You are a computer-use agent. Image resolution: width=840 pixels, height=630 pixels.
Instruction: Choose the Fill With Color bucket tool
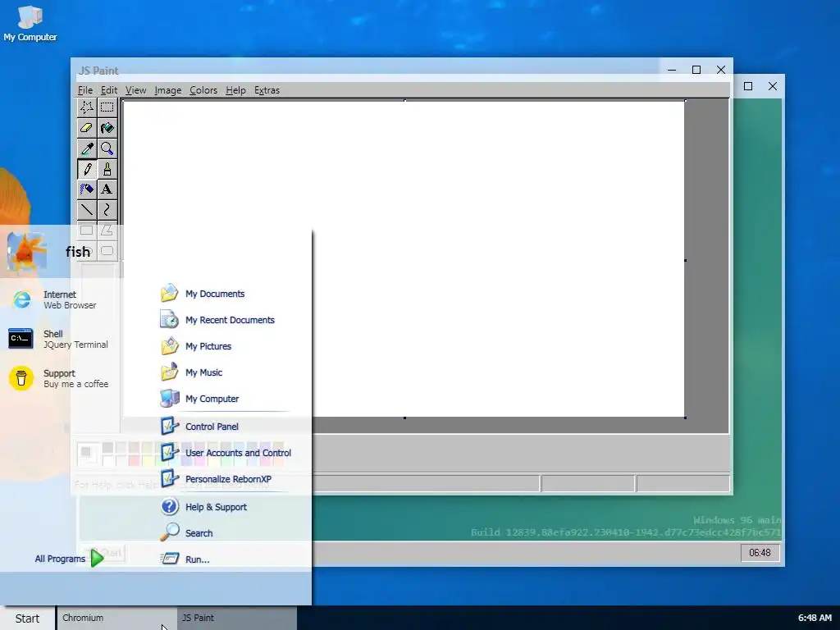(107, 128)
